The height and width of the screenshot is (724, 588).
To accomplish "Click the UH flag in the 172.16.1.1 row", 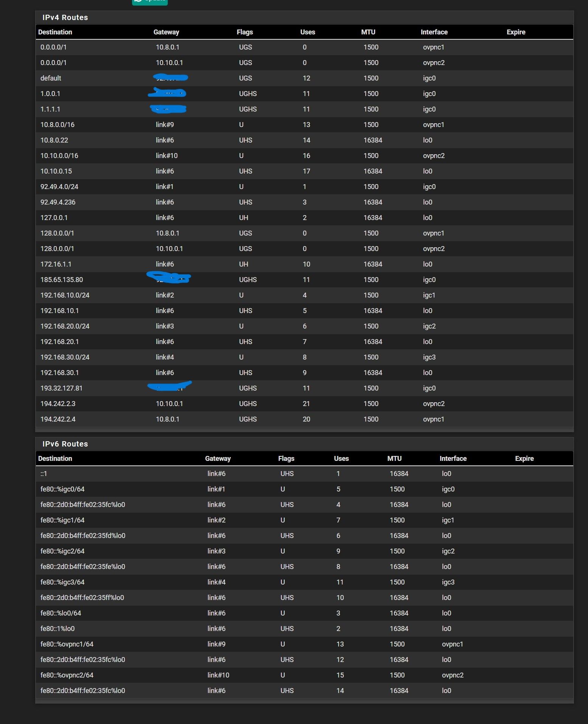I will 244,264.
